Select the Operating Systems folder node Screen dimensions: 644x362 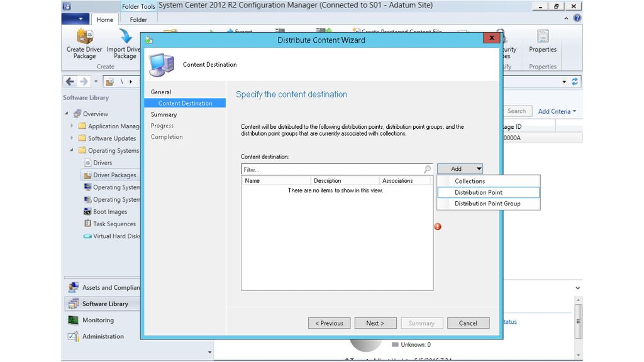(x=109, y=150)
